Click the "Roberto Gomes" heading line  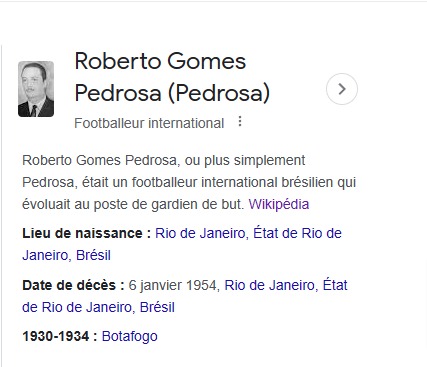pyautogui.click(x=160, y=62)
